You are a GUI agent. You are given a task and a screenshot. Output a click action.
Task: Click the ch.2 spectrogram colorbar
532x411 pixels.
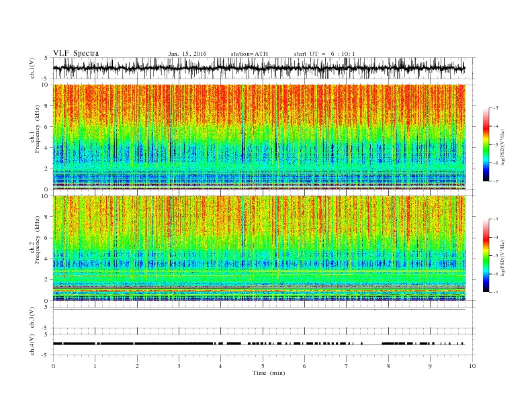point(486,256)
